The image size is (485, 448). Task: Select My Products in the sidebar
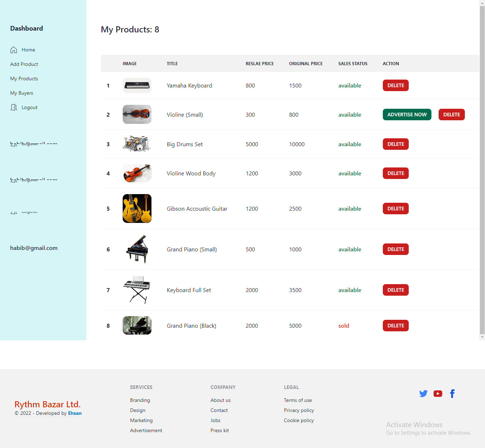click(24, 79)
